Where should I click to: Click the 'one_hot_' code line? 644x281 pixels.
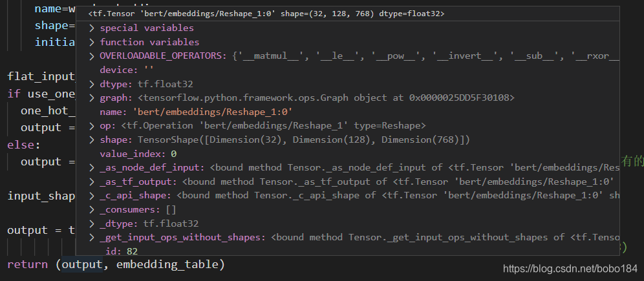pyautogui.click(x=48, y=110)
